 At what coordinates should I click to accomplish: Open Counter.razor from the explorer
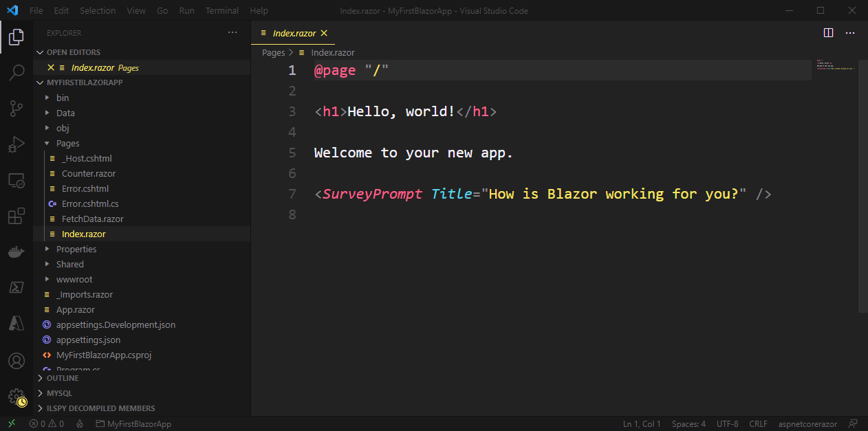click(87, 173)
